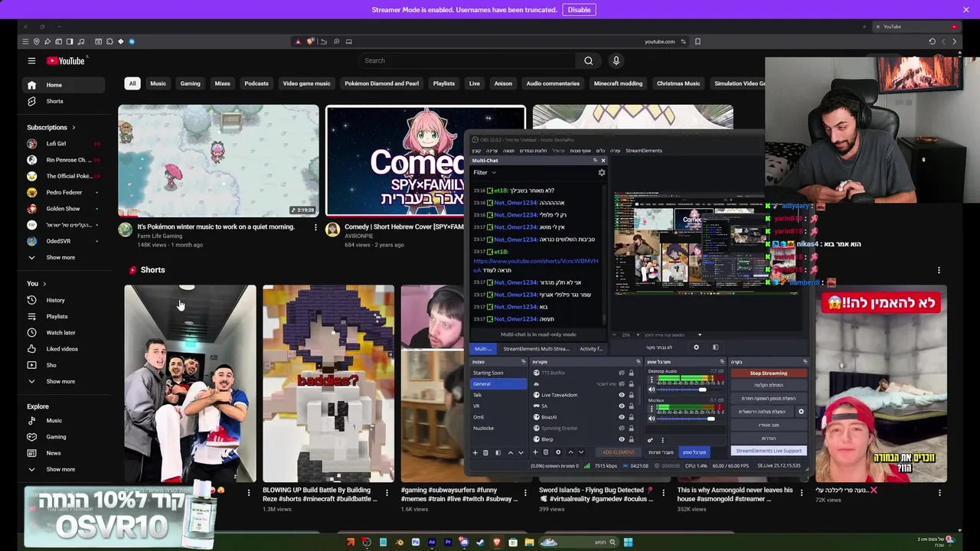Toggle visibility of BoazAI source
Viewport: 980px width, 551px height.
click(622, 417)
